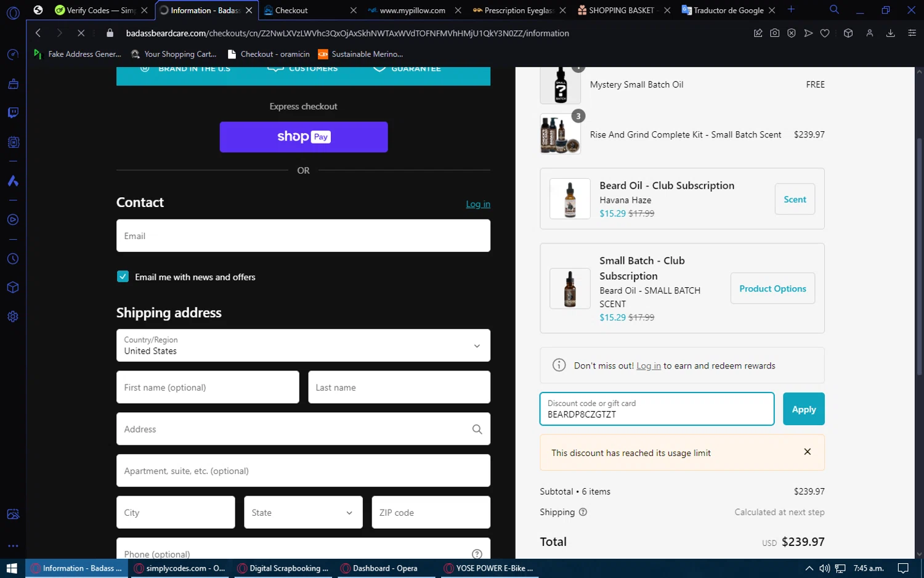Open the Country/Region dropdown
This screenshot has height=578, width=924.
point(303,345)
